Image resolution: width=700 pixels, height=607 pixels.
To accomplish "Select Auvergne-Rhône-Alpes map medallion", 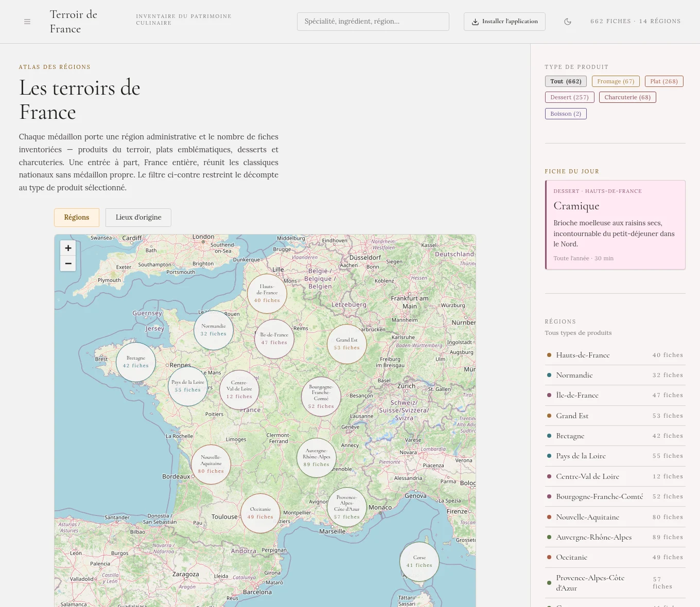I will pyautogui.click(x=317, y=458).
